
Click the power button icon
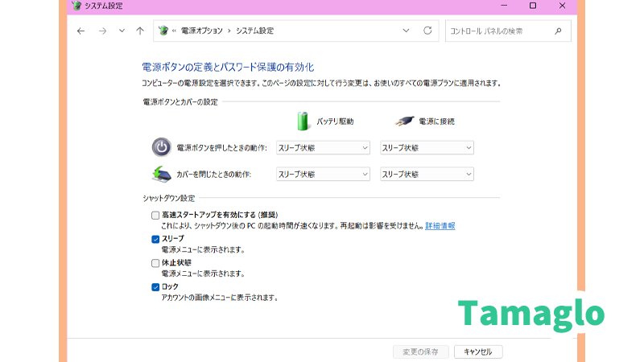click(162, 147)
